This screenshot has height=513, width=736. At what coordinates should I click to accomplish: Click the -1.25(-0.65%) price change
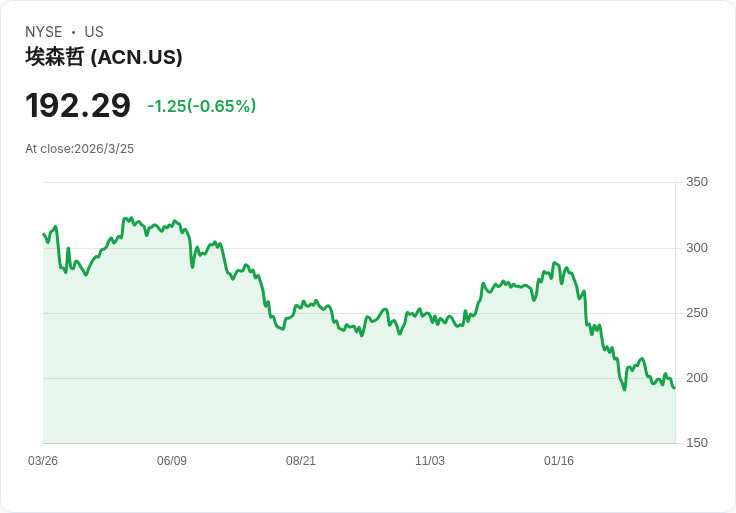point(201,106)
